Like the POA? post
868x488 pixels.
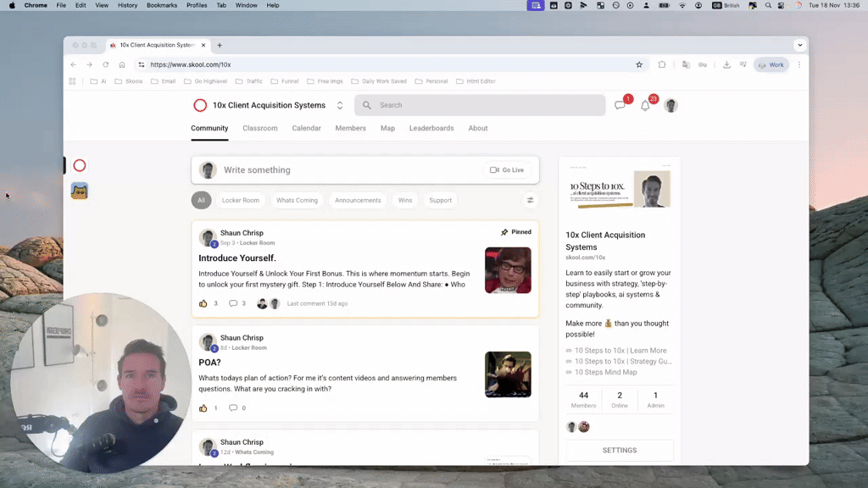[x=203, y=408]
